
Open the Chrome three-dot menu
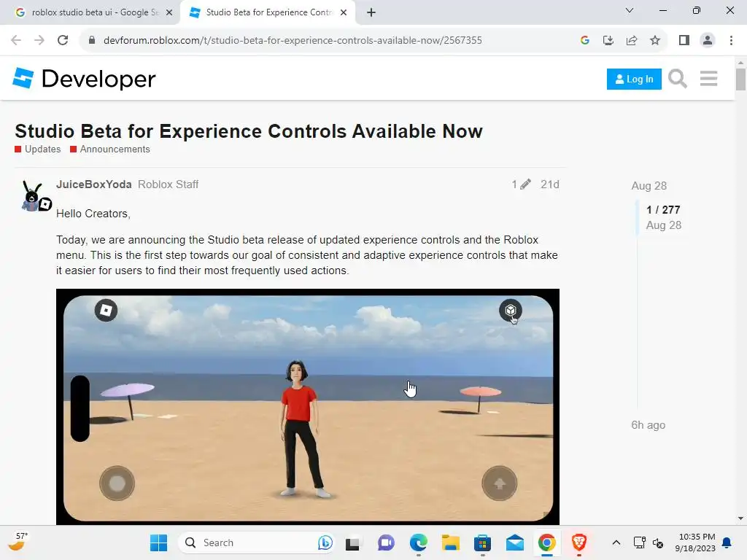731,41
